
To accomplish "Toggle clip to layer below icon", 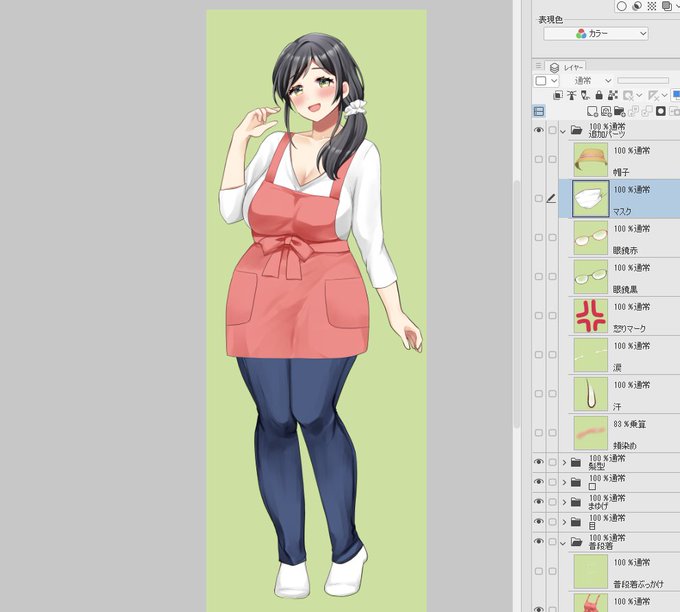I will pos(558,95).
